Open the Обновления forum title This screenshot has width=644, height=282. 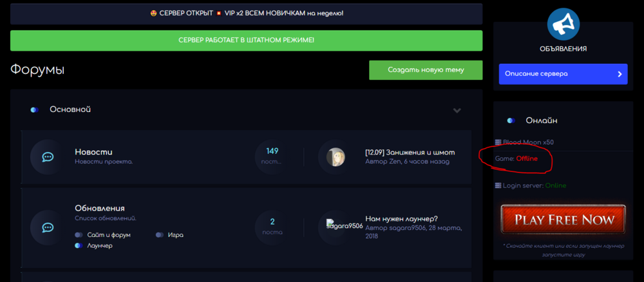coord(99,208)
